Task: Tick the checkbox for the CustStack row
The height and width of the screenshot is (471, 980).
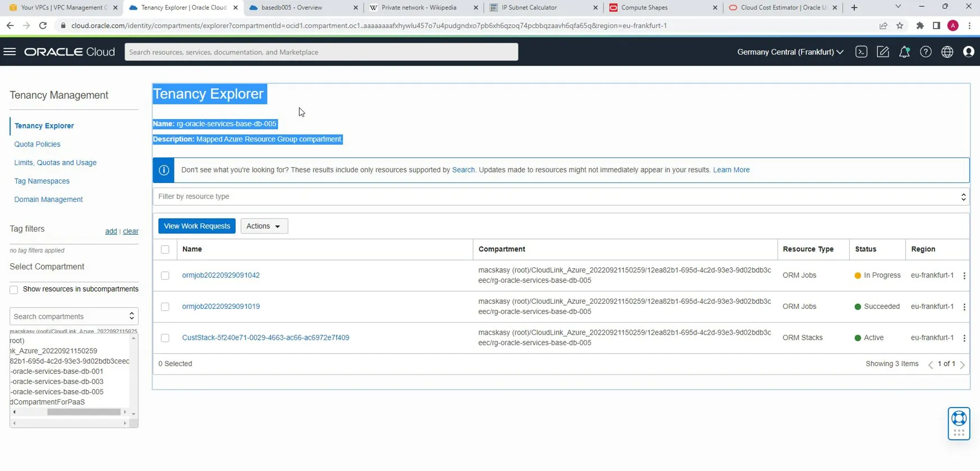Action: (165, 338)
